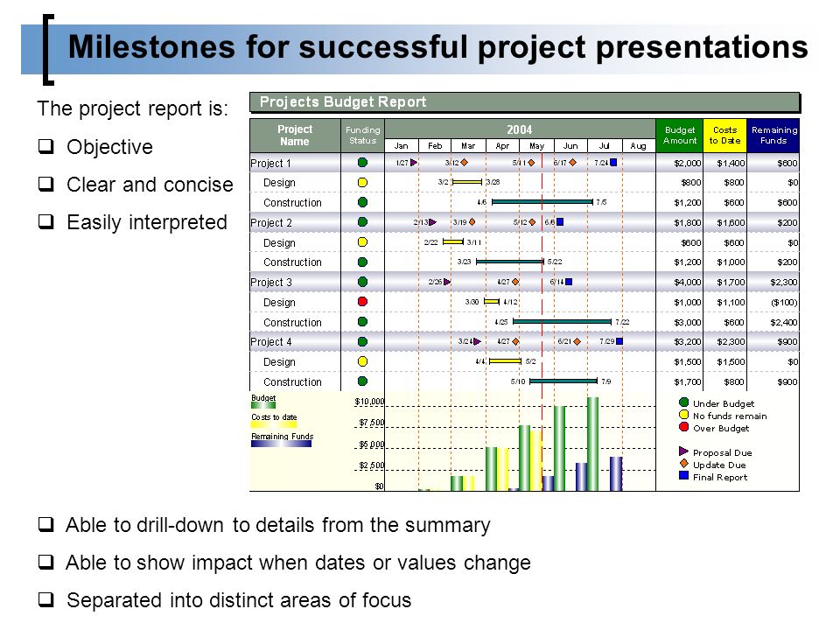Click the 2004 year header
840x630 pixels.
click(520, 129)
